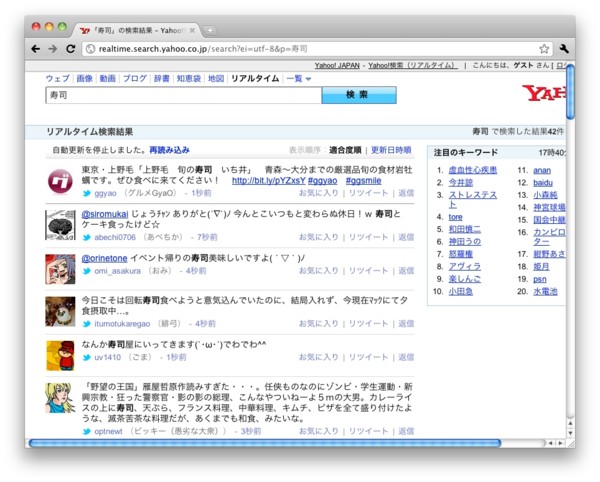Image resolution: width=600 pixels, height=482 pixels.
Task: Open the Yahoo! JAPAN header link
Action: [337, 65]
